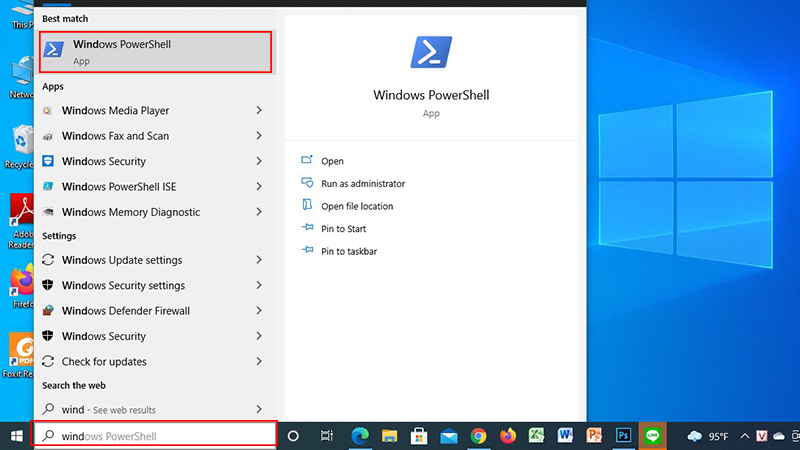
Task: Open PowerPoint from taskbar
Action: (594, 435)
